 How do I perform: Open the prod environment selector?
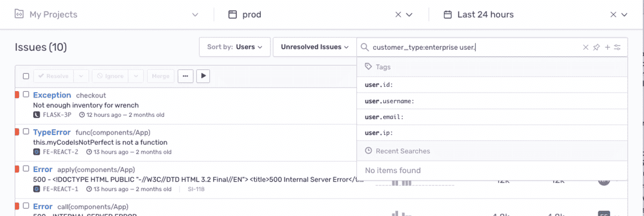tap(321, 14)
